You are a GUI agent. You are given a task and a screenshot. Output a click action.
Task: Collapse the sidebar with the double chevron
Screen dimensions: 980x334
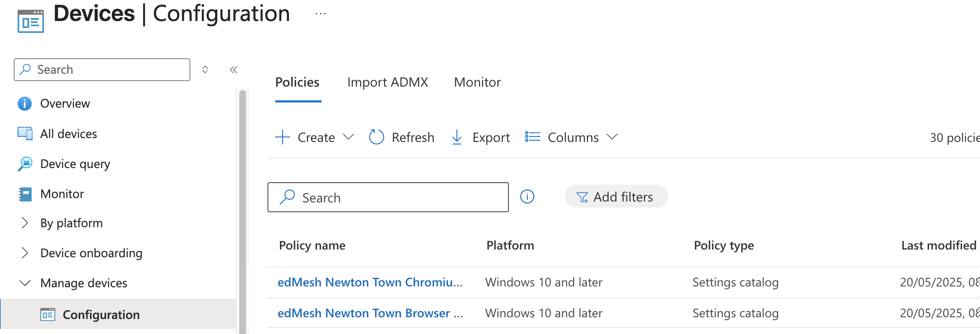click(234, 69)
